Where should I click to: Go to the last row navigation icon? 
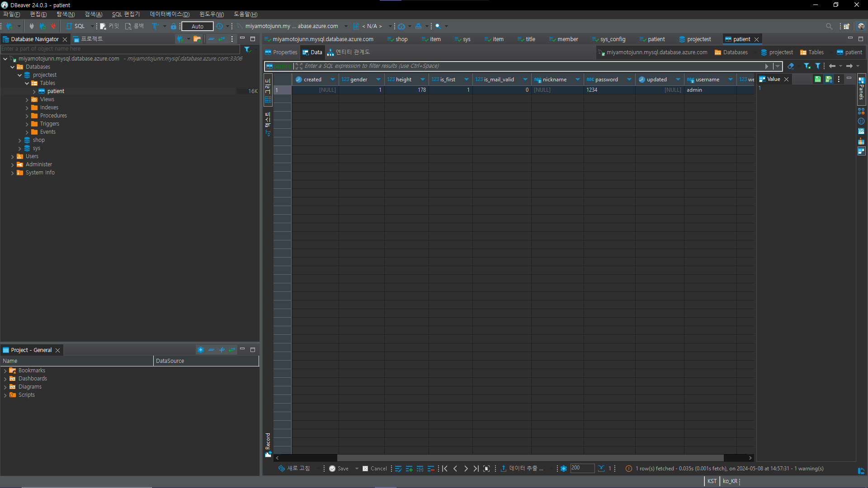click(x=476, y=469)
